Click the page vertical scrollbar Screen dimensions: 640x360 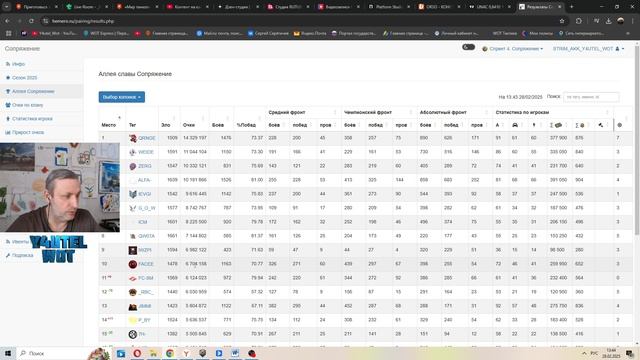[636, 139]
